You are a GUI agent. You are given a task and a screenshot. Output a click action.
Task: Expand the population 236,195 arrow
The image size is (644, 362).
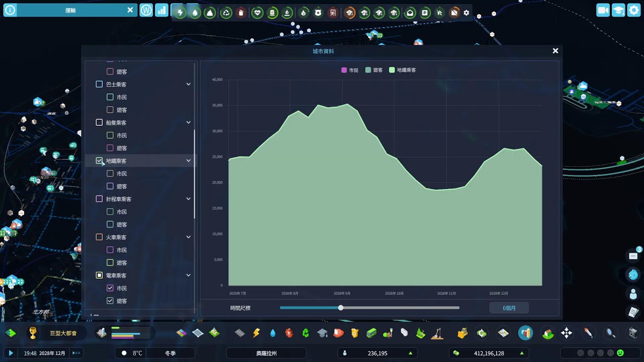pos(411,353)
